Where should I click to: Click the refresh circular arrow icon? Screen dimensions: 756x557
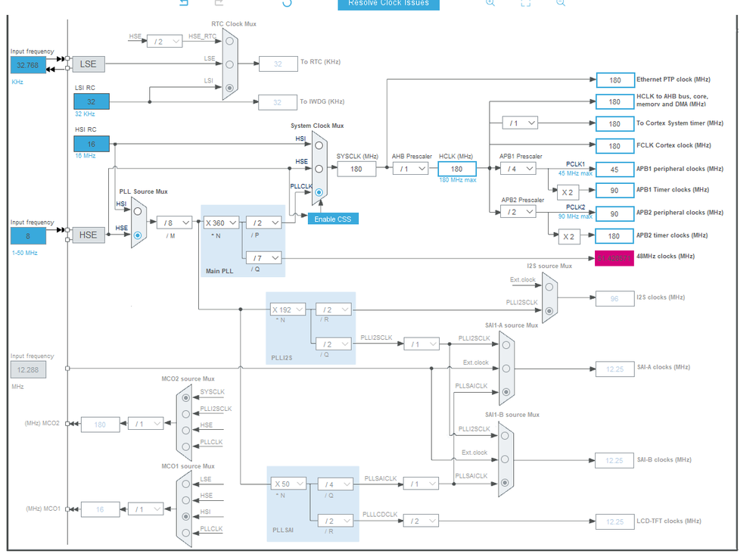coord(287,2)
